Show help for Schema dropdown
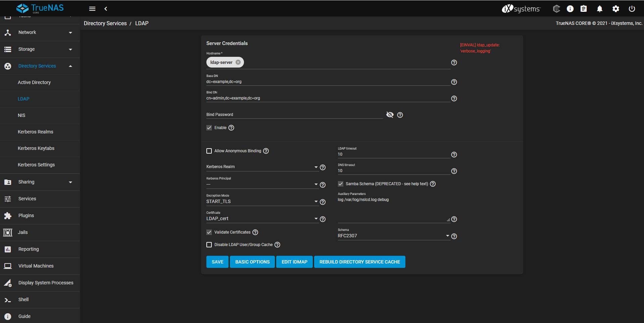This screenshot has height=323, width=644. pyautogui.click(x=454, y=236)
